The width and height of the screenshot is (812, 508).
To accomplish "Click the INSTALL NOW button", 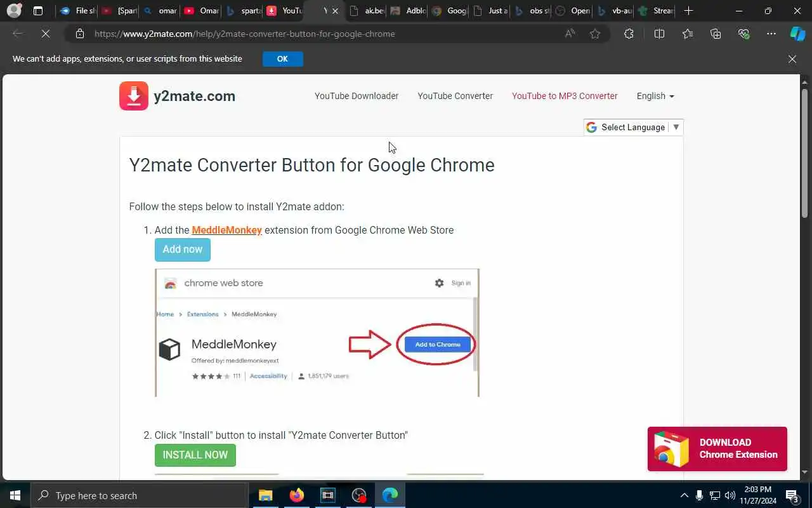I will pyautogui.click(x=195, y=455).
